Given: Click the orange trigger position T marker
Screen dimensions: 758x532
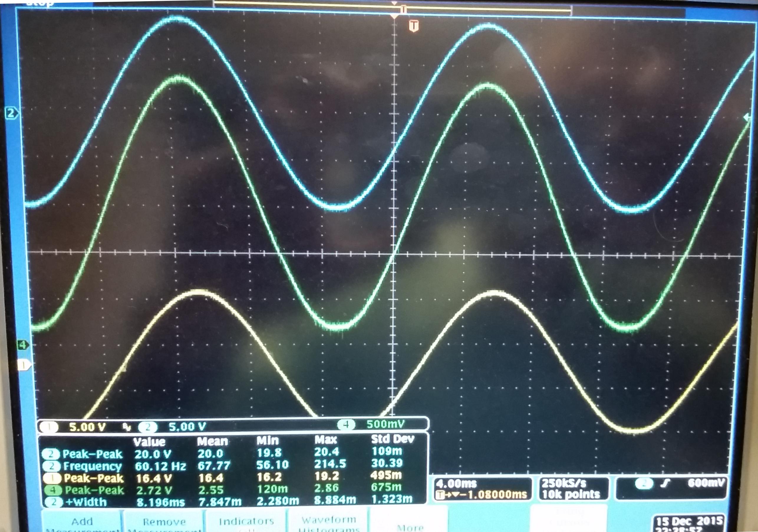Looking at the screenshot, I should coord(414,26).
